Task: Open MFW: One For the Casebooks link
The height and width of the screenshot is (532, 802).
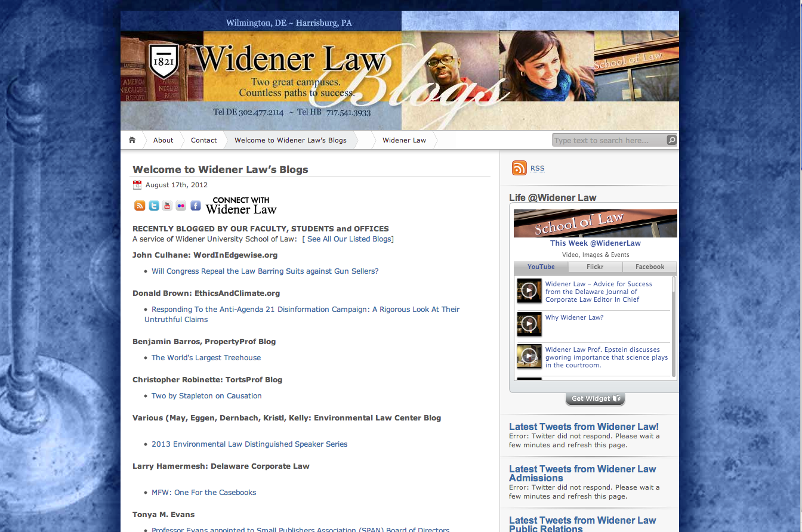Action: coord(203,493)
